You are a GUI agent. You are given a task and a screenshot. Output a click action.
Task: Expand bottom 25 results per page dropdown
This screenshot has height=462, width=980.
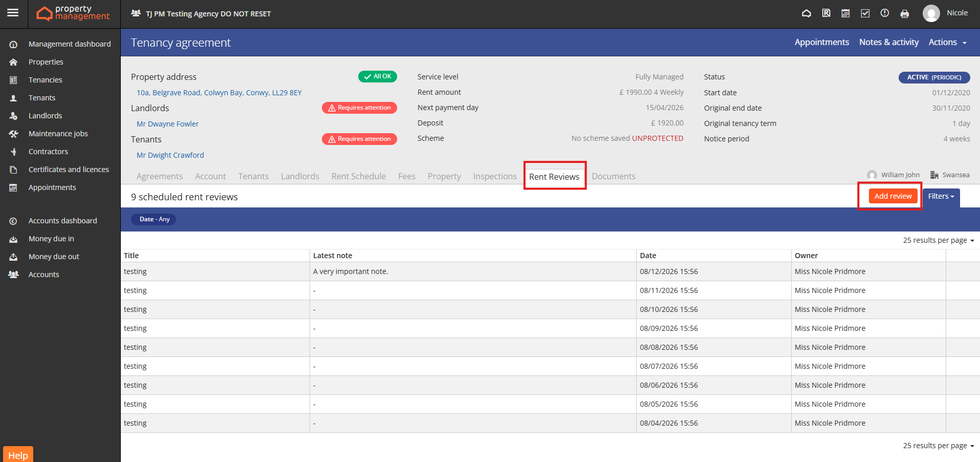pyautogui.click(x=938, y=446)
